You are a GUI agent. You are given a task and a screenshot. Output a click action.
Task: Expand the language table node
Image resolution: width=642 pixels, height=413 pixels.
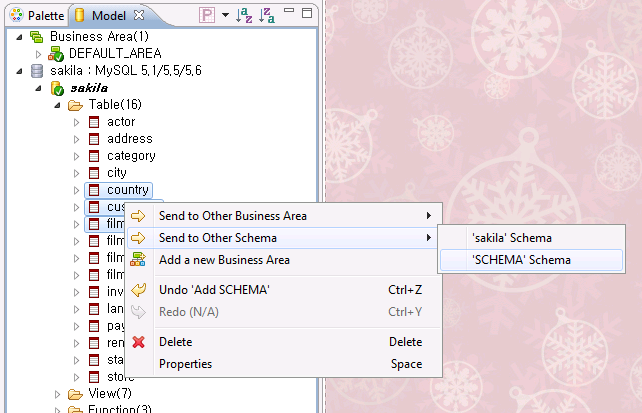(x=76, y=309)
